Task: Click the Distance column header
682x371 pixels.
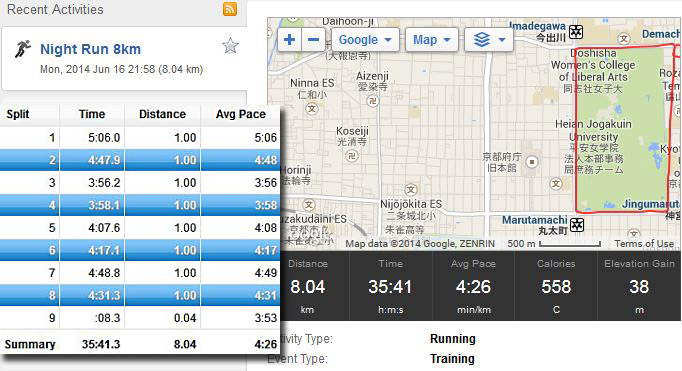Action: click(162, 114)
